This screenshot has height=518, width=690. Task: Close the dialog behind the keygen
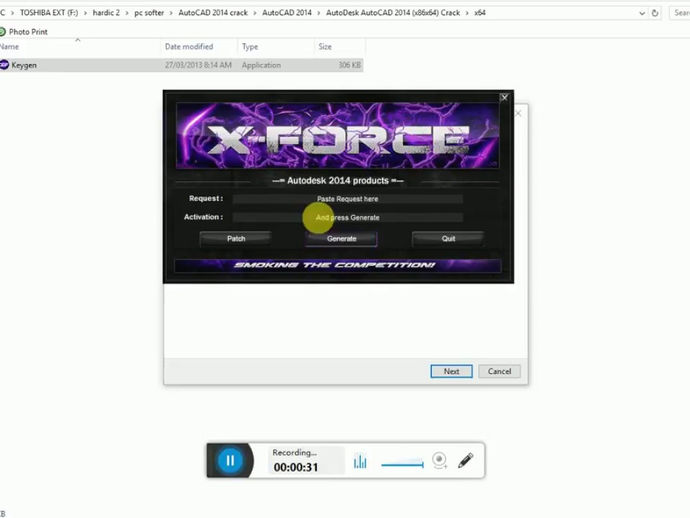pos(518,113)
